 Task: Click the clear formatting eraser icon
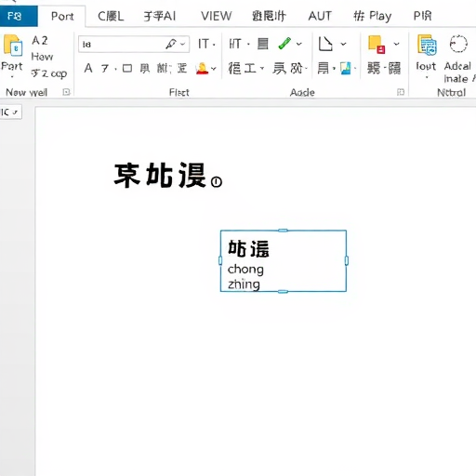coord(171,44)
